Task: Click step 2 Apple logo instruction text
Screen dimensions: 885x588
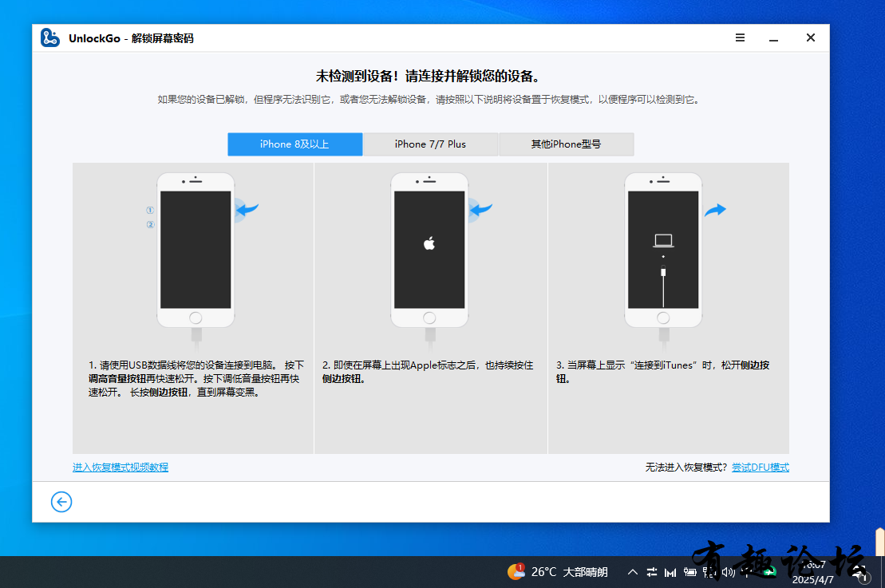Action: click(428, 372)
